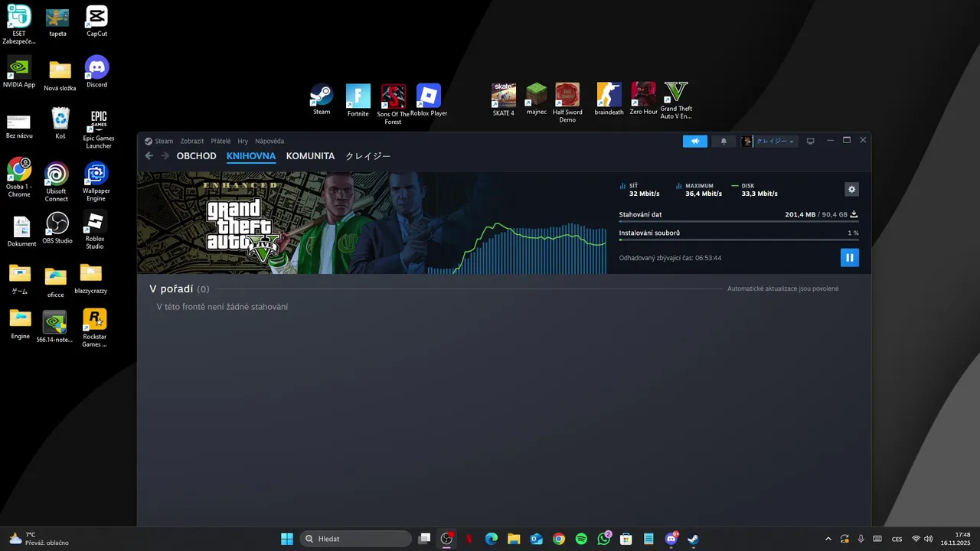
Task: Select Wallpaper Engine desktop icon
Action: pos(96,182)
